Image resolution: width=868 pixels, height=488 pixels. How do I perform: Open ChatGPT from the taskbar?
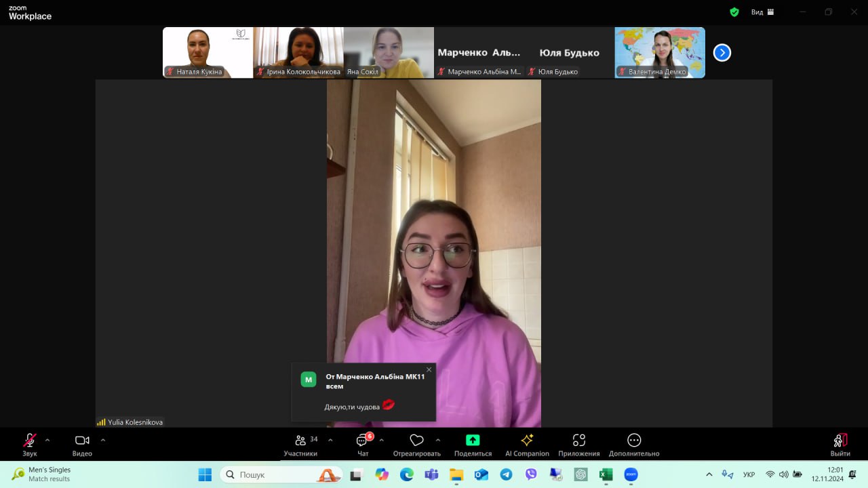pyautogui.click(x=581, y=474)
